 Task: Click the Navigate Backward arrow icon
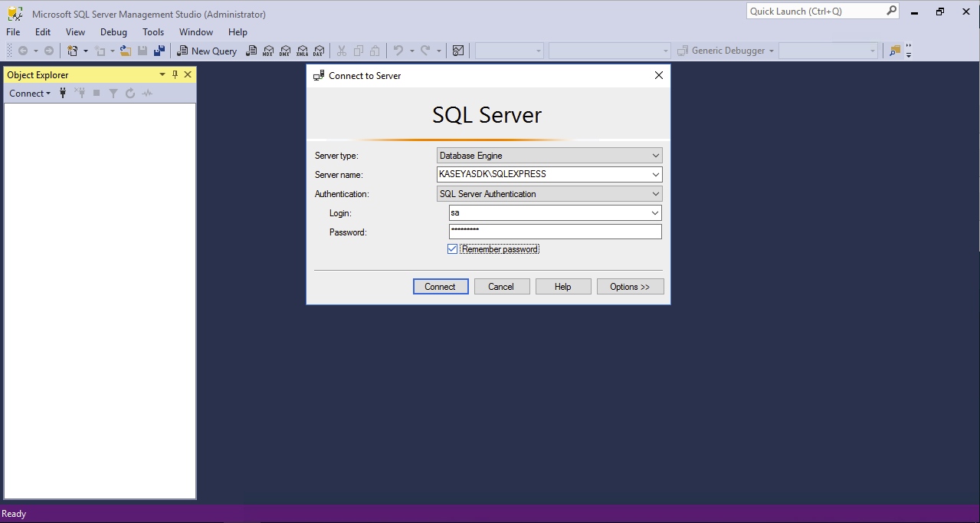23,51
